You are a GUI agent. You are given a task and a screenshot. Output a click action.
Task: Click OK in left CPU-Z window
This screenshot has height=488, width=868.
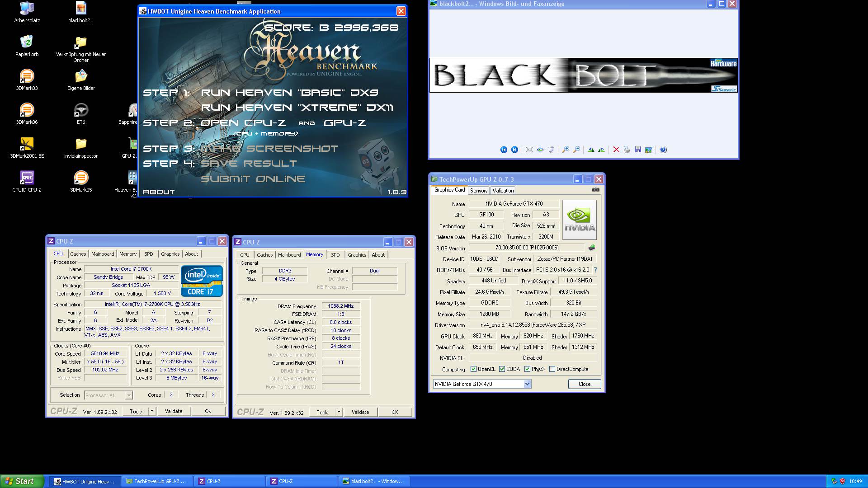pyautogui.click(x=208, y=411)
